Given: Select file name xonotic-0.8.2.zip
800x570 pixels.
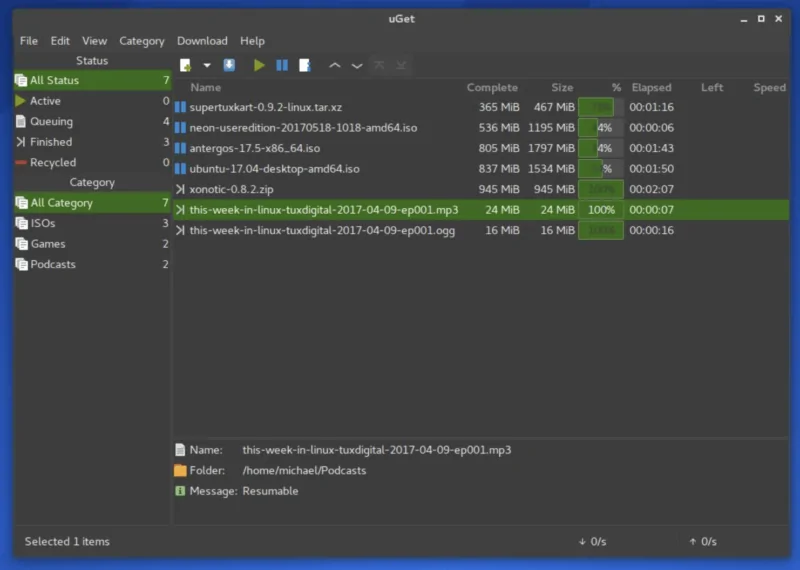Looking at the screenshot, I should (x=231, y=189).
